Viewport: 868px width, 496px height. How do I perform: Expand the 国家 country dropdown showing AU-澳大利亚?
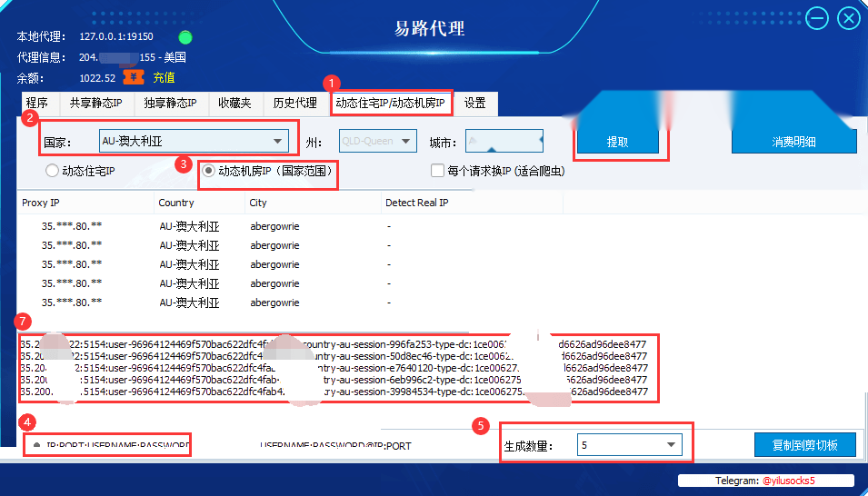(x=194, y=141)
